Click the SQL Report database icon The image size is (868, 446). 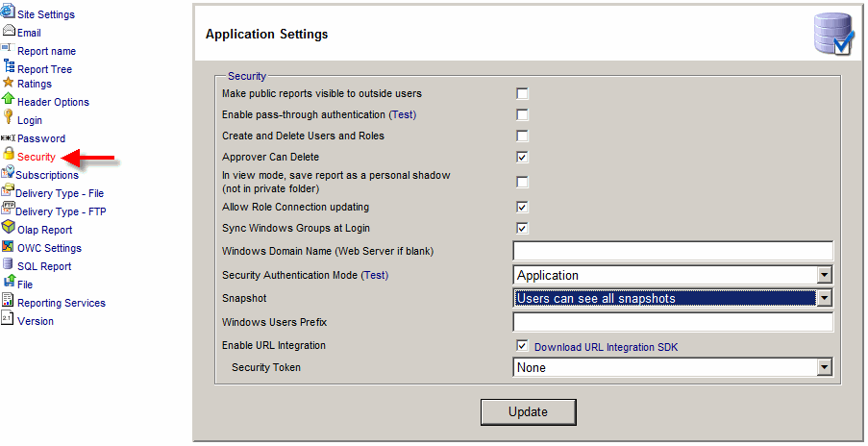pos(8,263)
